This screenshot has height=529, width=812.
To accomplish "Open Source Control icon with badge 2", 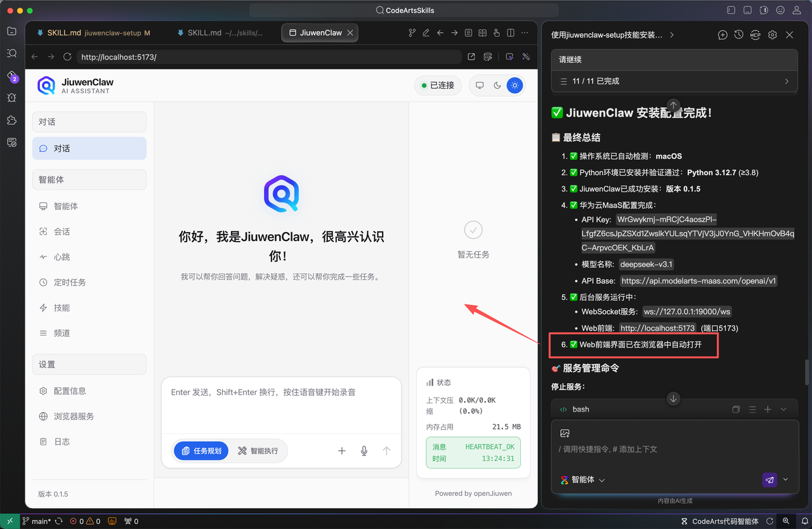I will pyautogui.click(x=11, y=75).
